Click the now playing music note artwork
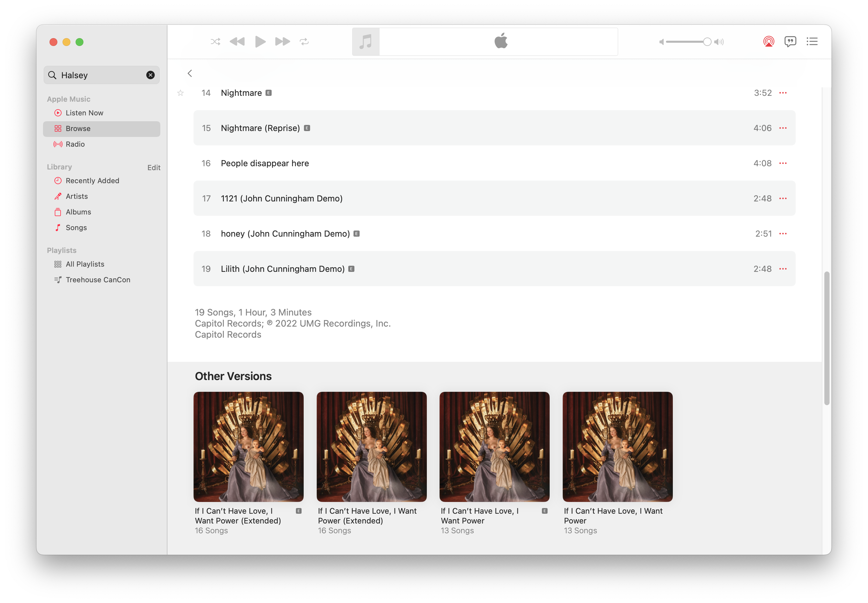Viewport: 868px width, 603px height. (366, 42)
